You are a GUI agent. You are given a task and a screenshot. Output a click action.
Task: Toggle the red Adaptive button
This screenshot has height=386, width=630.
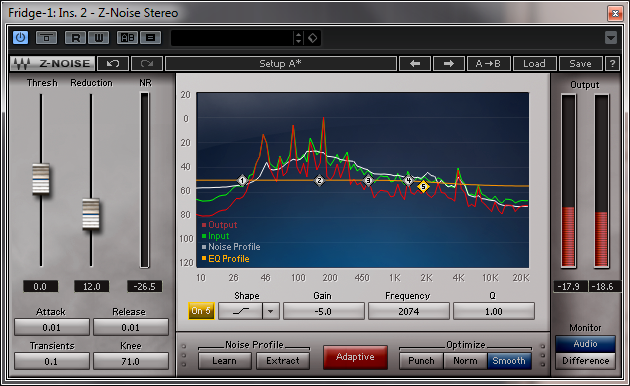pyautogui.click(x=356, y=357)
